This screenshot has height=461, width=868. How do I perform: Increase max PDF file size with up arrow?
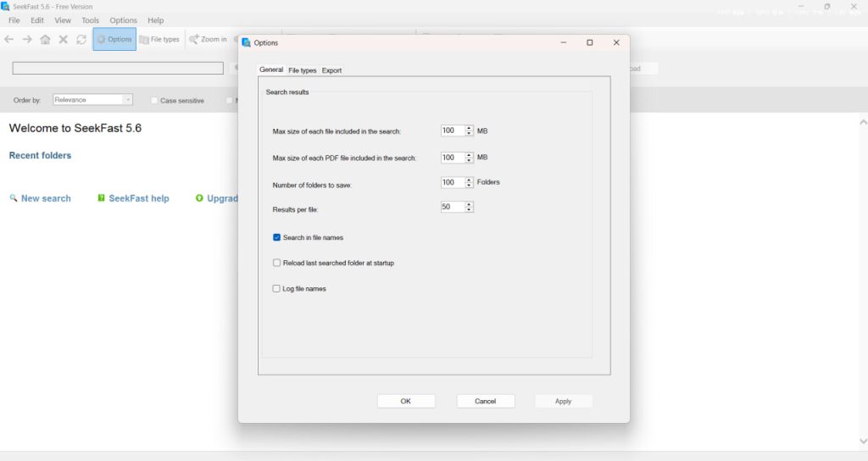click(469, 155)
